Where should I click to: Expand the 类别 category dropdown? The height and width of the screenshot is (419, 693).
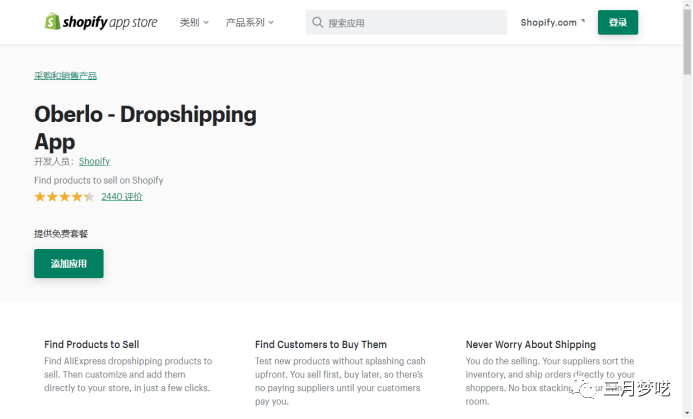pos(194,22)
